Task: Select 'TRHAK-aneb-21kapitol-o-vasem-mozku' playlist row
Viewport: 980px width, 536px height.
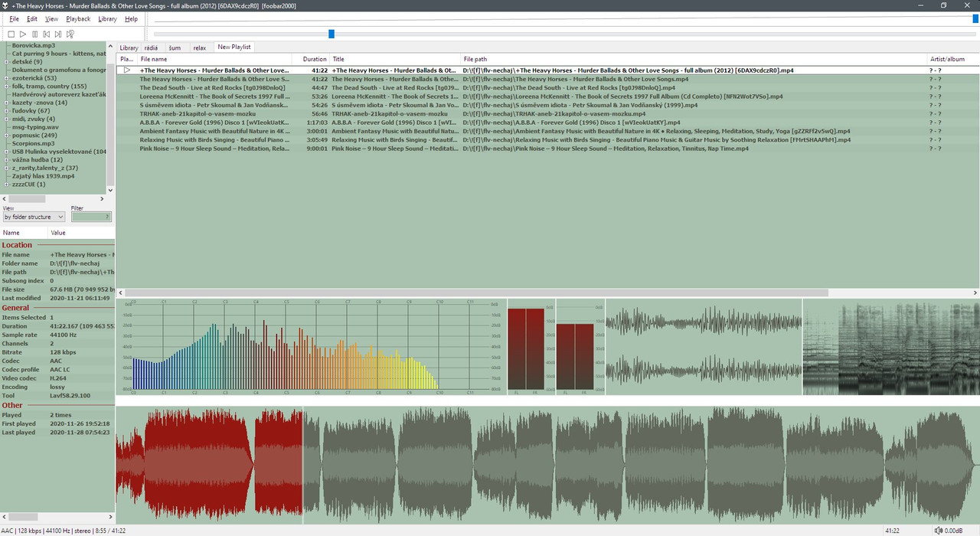Action: click(x=547, y=114)
